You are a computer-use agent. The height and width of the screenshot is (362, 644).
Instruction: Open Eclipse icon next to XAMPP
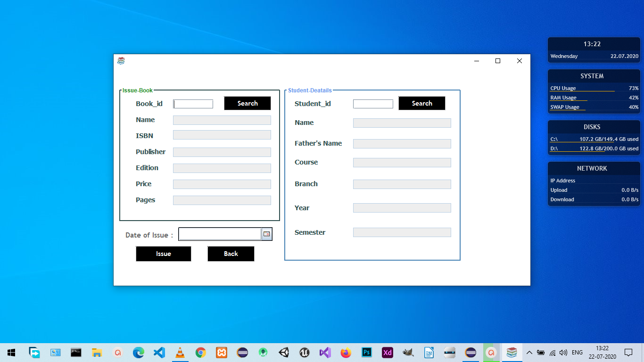coord(242,353)
